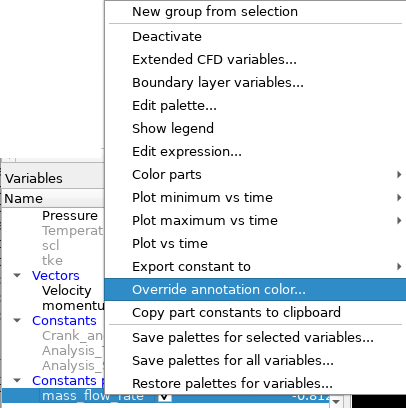This screenshot has width=406, height=408.
Task: Click the Variables panel title
Action: pos(34,178)
